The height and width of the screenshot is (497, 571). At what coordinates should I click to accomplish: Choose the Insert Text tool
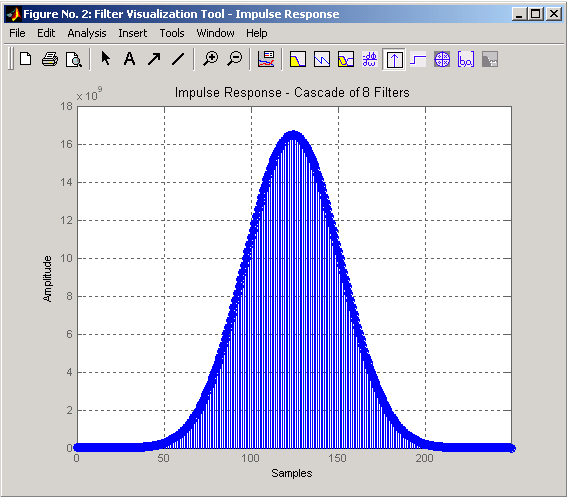click(x=129, y=59)
